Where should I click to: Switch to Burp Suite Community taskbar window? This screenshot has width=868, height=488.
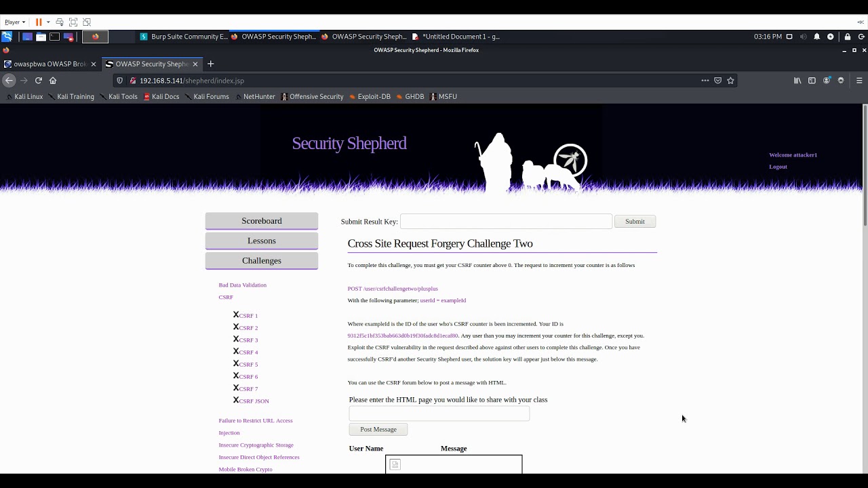184,37
